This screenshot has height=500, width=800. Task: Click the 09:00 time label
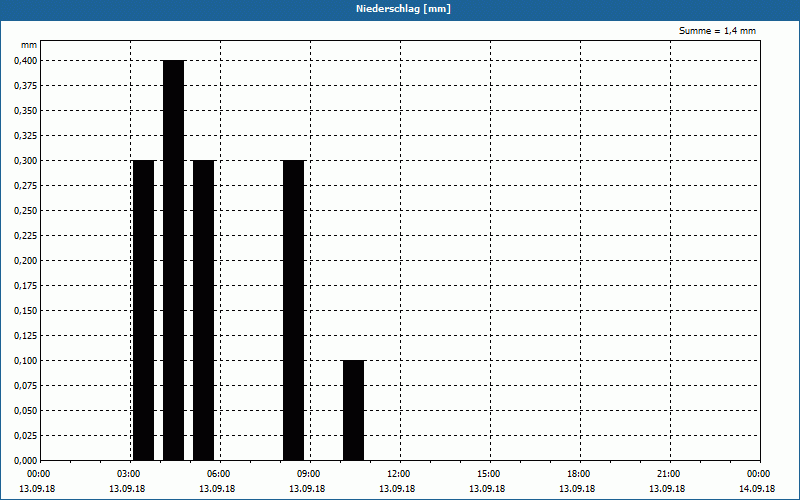point(309,474)
